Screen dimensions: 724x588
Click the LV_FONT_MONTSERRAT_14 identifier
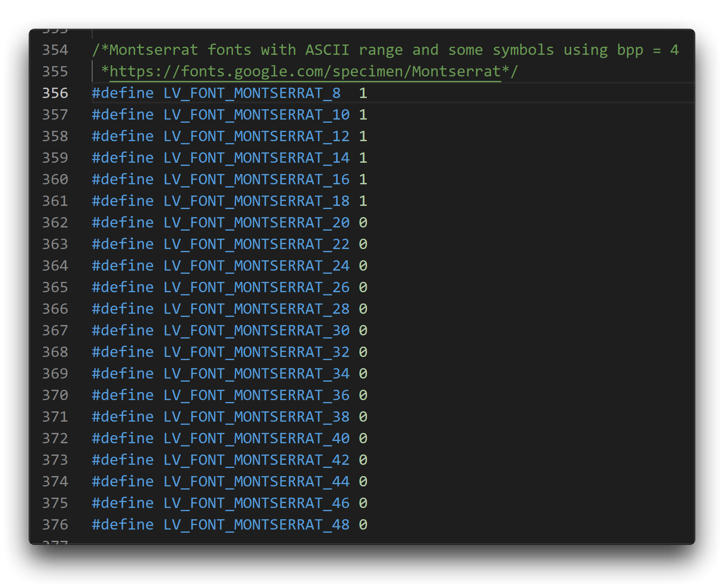click(256, 158)
